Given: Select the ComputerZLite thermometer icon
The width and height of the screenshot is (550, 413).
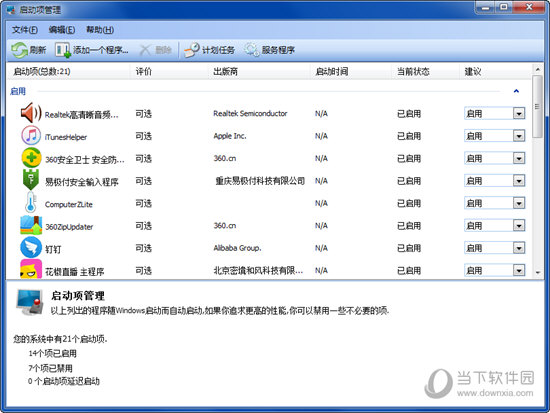Looking at the screenshot, I should click(31, 202).
